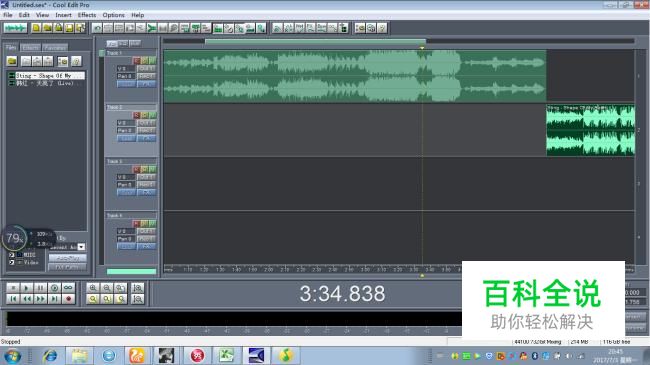Click the Auto-Play button

pyautogui.click(x=68, y=258)
